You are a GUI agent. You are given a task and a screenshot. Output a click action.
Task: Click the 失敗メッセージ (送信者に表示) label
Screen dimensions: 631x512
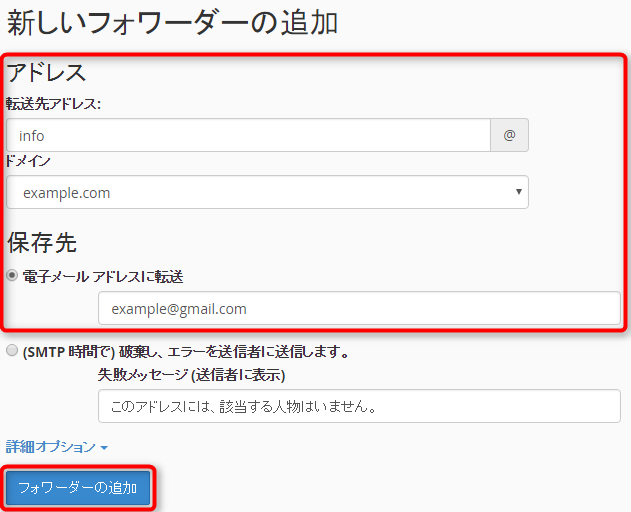coord(191,375)
